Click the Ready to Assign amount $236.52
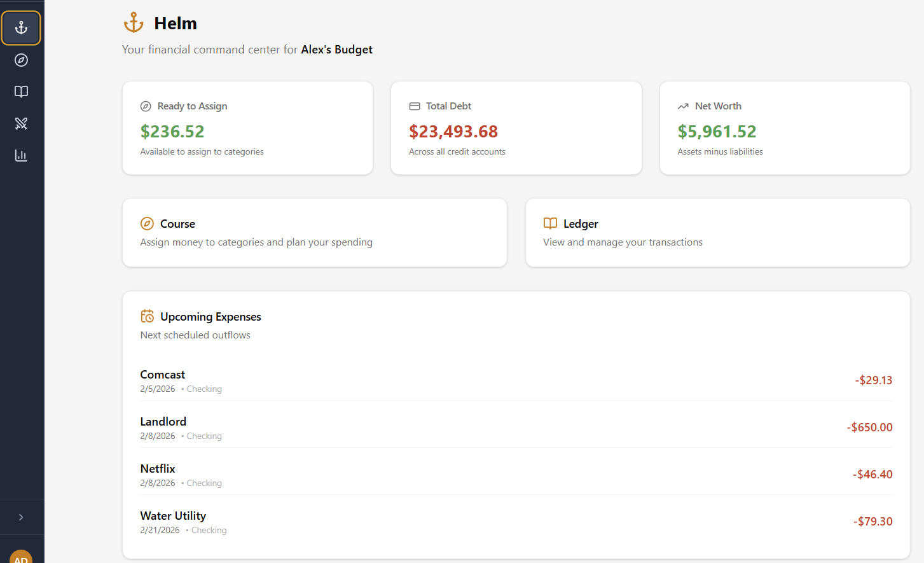 (x=172, y=131)
